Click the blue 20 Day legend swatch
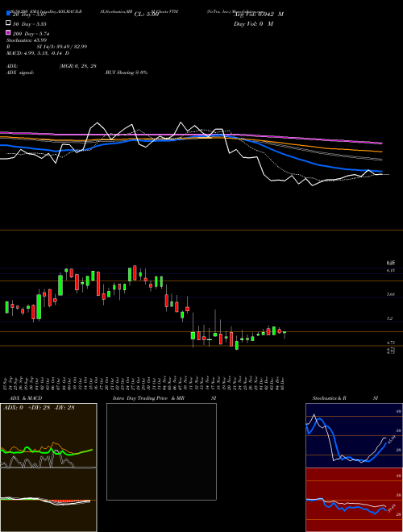 9,13
